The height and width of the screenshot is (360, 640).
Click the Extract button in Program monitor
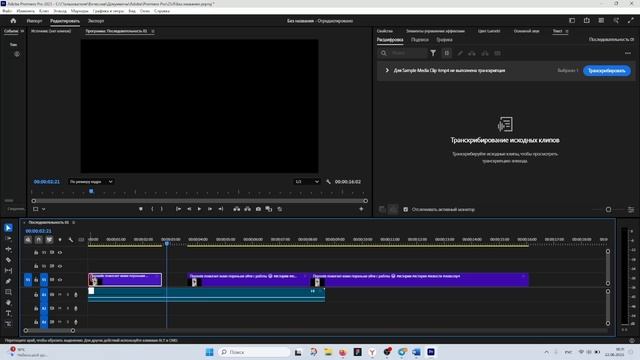point(247,209)
